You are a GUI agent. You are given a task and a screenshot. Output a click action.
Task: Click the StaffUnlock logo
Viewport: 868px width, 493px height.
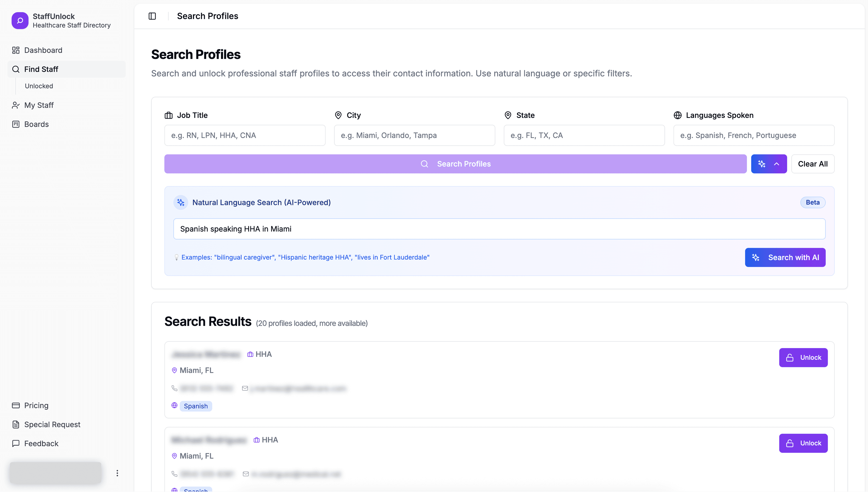(20, 20)
